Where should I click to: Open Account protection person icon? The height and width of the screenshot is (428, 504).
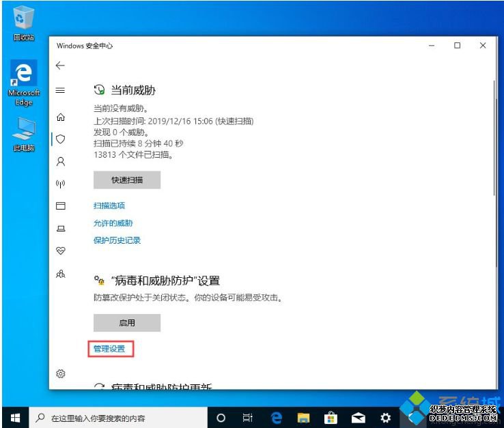[x=60, y=161]
